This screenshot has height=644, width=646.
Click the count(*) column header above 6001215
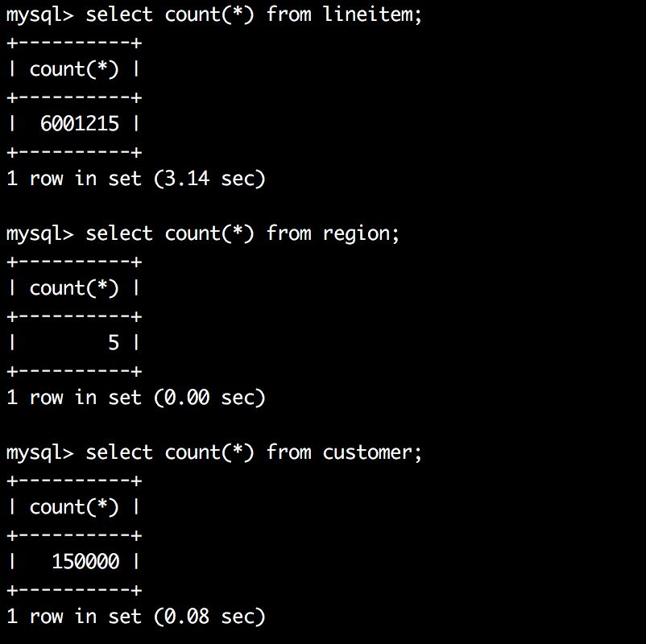point(74,69)
